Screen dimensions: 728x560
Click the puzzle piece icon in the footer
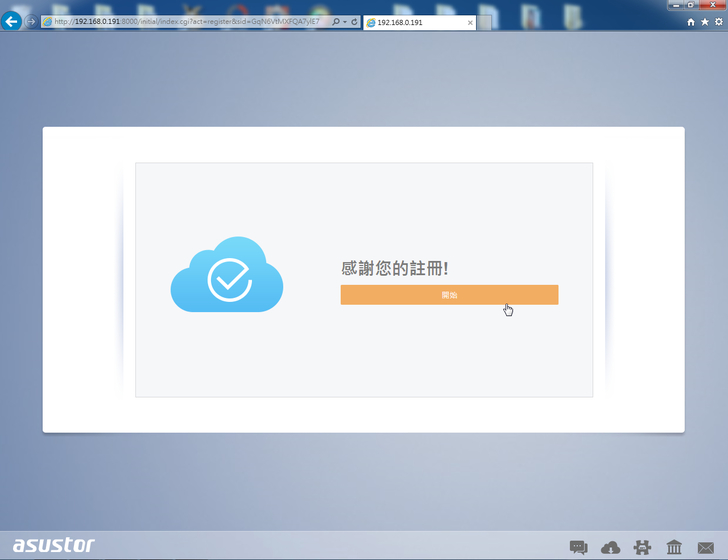642,547
